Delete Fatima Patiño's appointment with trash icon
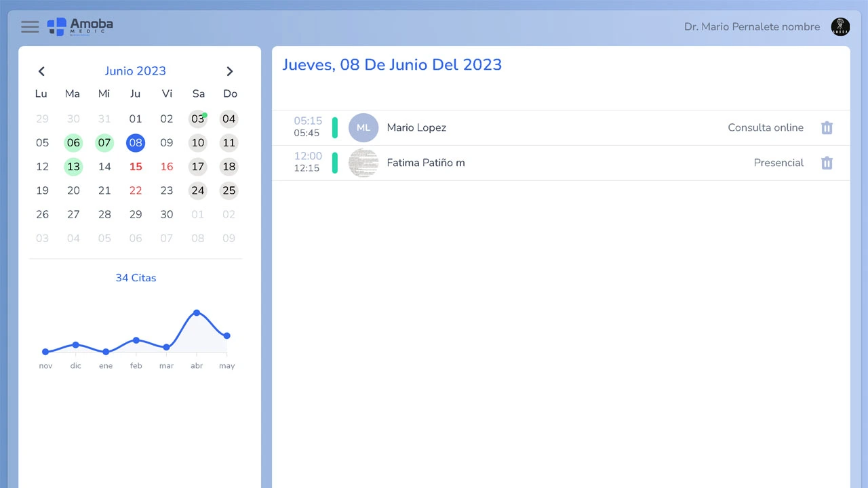Image resolution: width=868 pixels, height=488 pixels. (827, 163)
